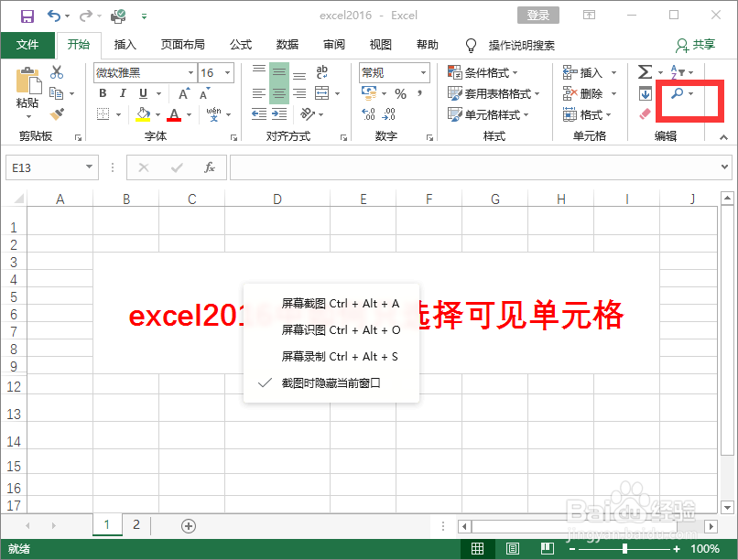Open 单元格样式 cell styles dropdown
The height and width of the screenshot is (560, 738).
488,114
